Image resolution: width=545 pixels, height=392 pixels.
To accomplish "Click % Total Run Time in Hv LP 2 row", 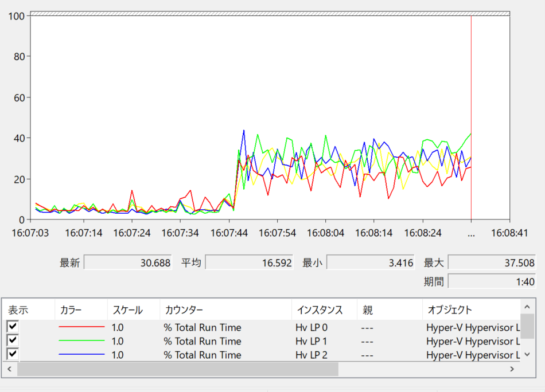I will [x=203, y=355].
